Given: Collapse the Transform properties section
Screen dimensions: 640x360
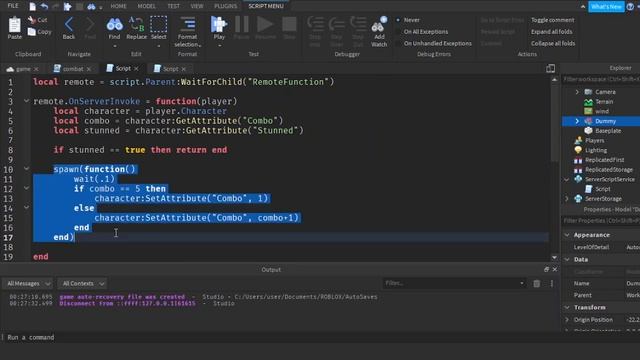Looking at the screenshot, I should 567,307.
